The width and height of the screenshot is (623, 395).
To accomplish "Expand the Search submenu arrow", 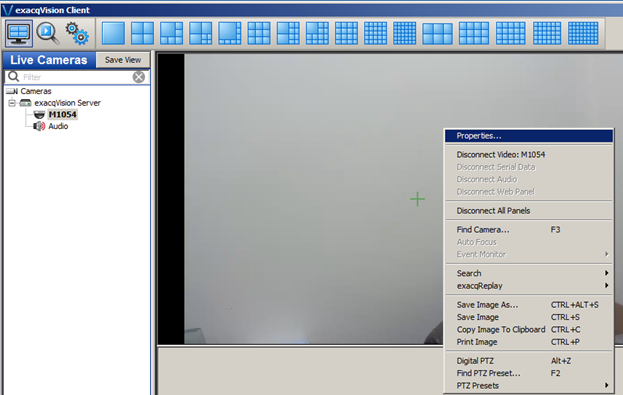I will (606, 273).
